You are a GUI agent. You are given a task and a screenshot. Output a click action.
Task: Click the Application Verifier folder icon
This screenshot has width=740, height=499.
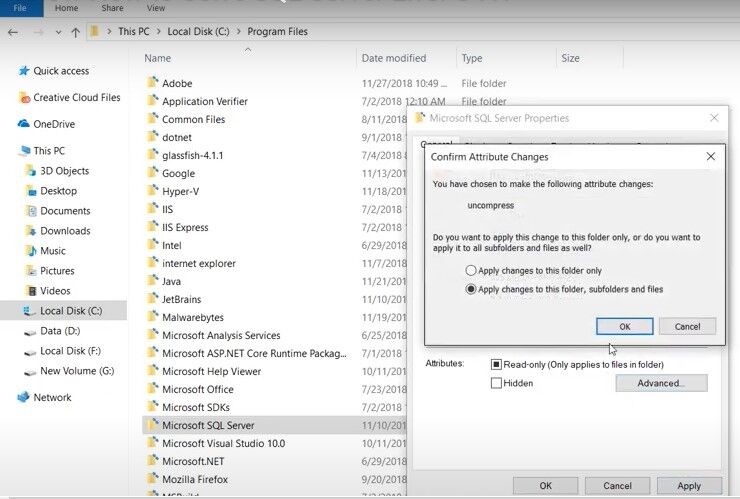pyautogui.click(x=152, y=101)
